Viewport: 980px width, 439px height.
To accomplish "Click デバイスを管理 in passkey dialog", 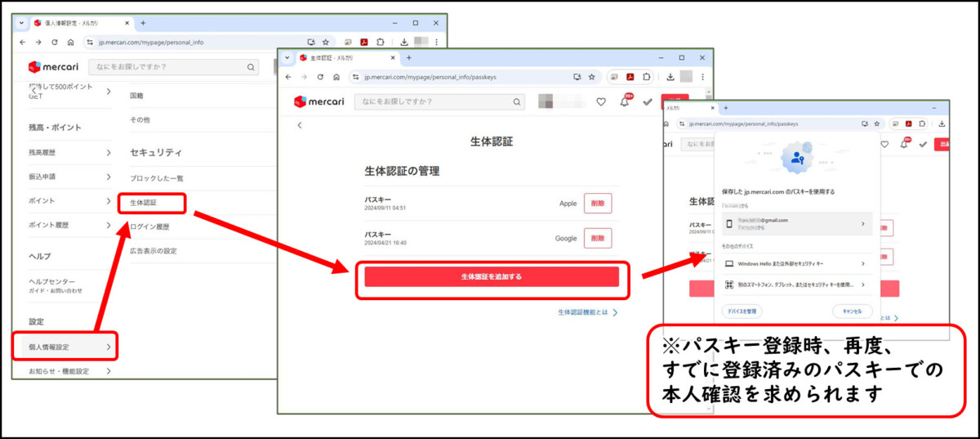I will pos(742,311).
